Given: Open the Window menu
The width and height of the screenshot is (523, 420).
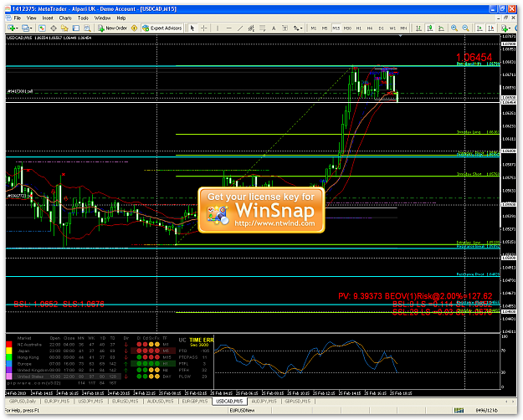Looking at the screenshot, I should coord(102,18).
